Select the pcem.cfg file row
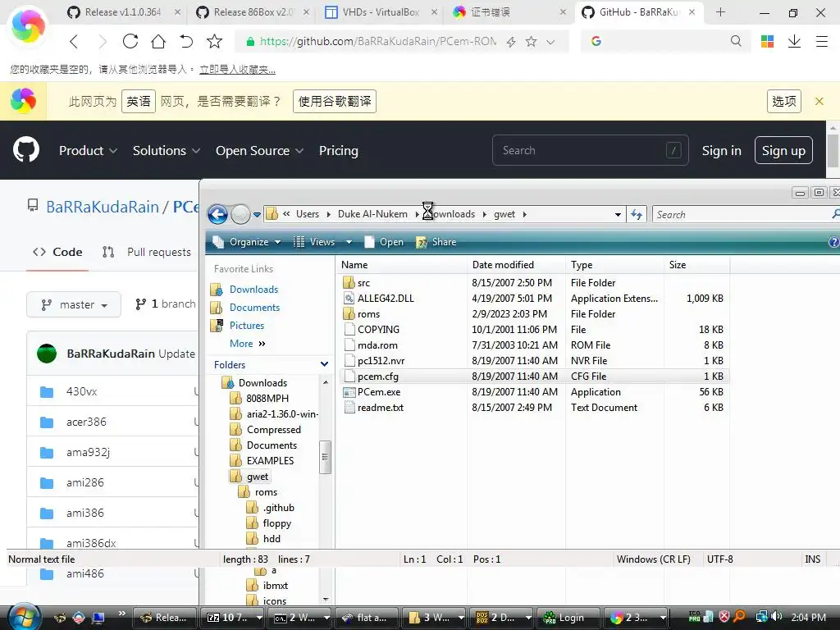This screenshot has height=630, width=840. 533,377
